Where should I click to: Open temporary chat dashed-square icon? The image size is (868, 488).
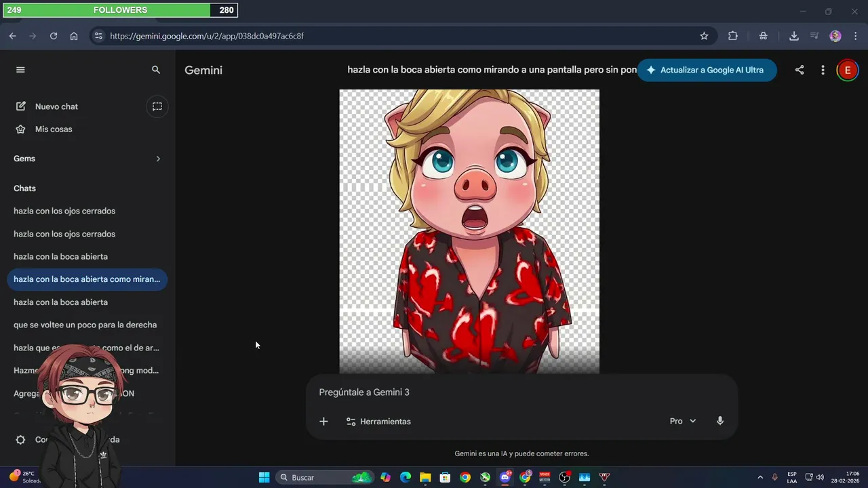tap(157, 106)
